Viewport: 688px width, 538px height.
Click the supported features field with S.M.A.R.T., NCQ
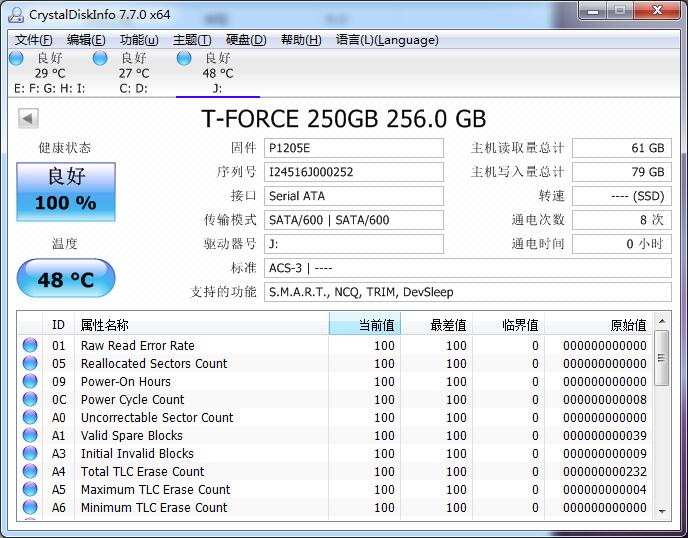pyautogui.click(x=468, y=292)
